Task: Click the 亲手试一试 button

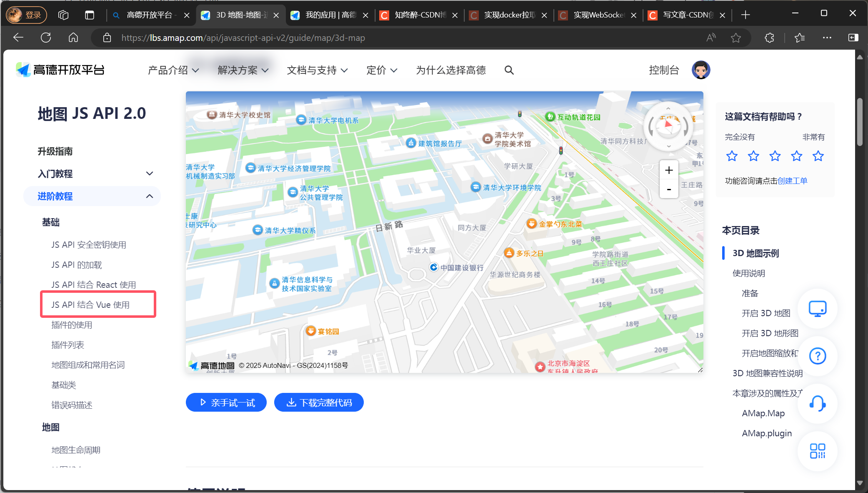Action: pos(226,402)
